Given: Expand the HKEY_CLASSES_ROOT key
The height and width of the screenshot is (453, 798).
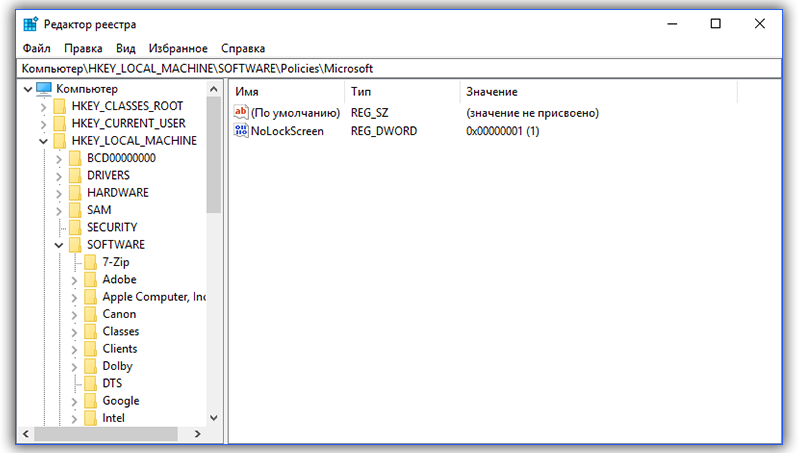Looking at the screenshot, I should point(43,106).
